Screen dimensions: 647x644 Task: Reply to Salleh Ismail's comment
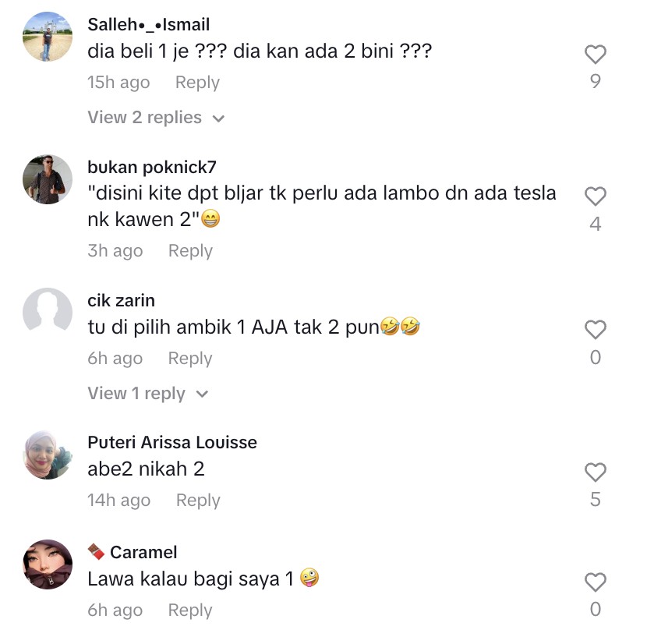tap(197, 83)
